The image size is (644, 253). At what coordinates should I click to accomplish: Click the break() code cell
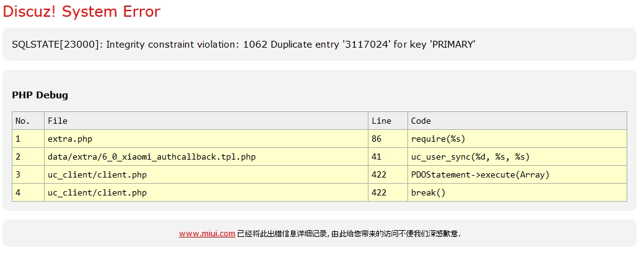(x=429, y=192)
